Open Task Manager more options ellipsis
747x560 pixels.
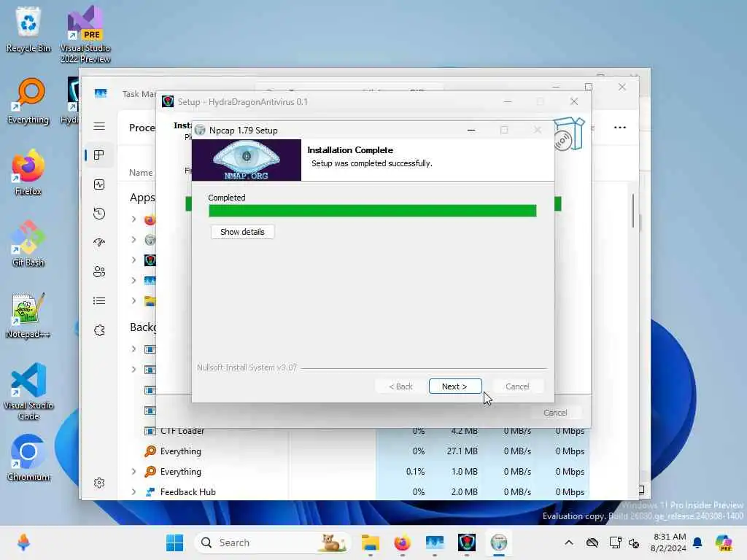(x=620, y=128)
